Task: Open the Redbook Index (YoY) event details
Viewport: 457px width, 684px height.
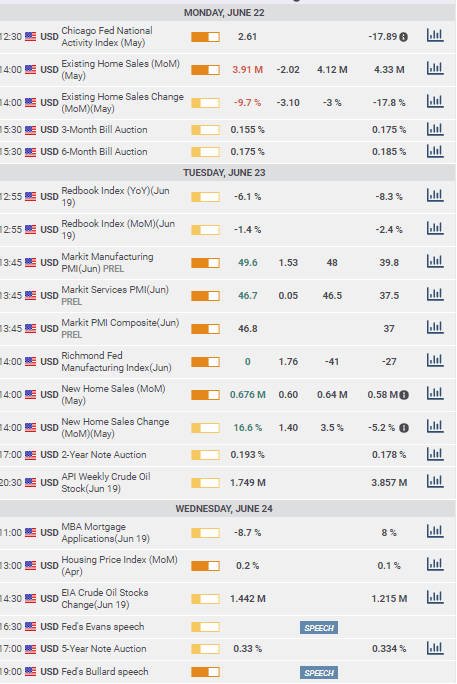Action: [116, 196]
